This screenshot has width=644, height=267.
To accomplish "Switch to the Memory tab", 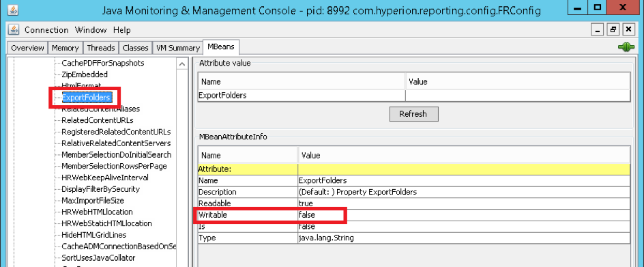I will tap(65, 48).
